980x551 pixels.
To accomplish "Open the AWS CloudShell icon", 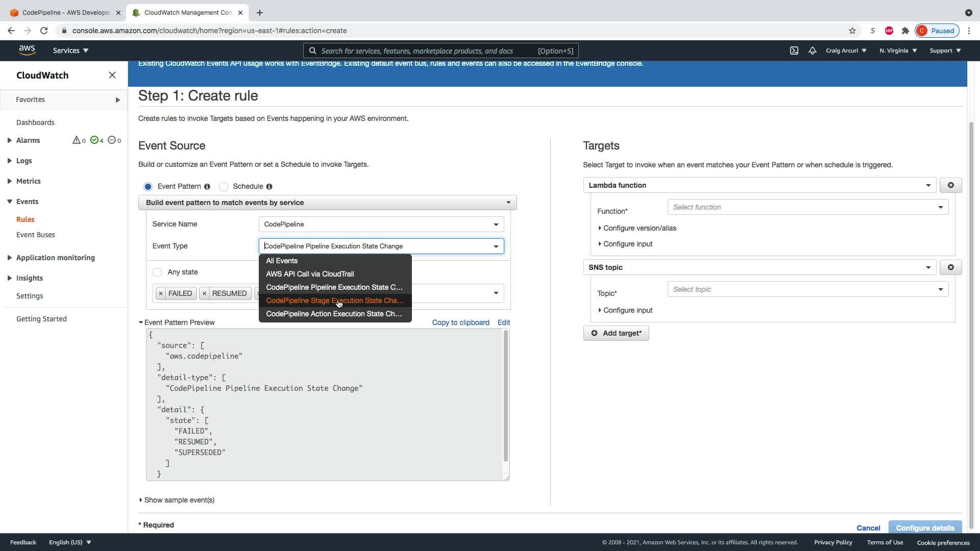I will click(794, 51).
